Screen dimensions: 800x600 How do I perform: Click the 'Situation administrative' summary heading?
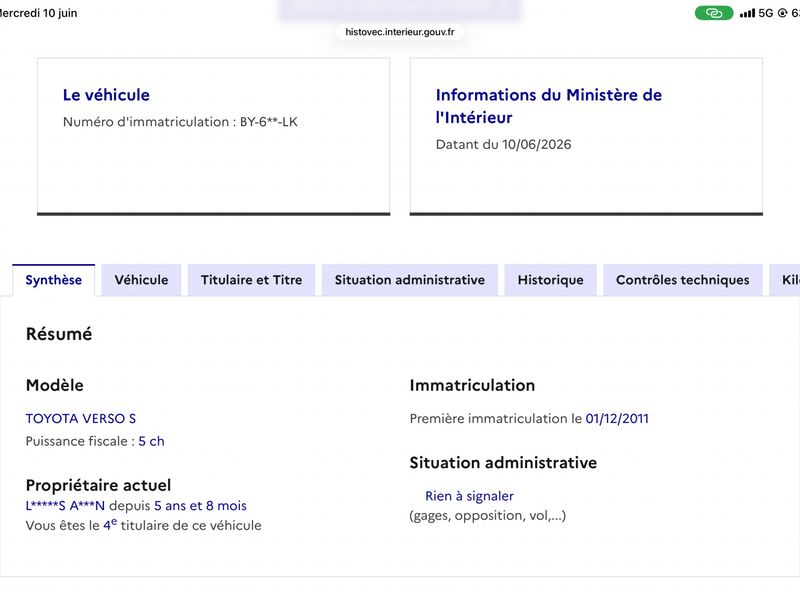[x=503, y=463]
